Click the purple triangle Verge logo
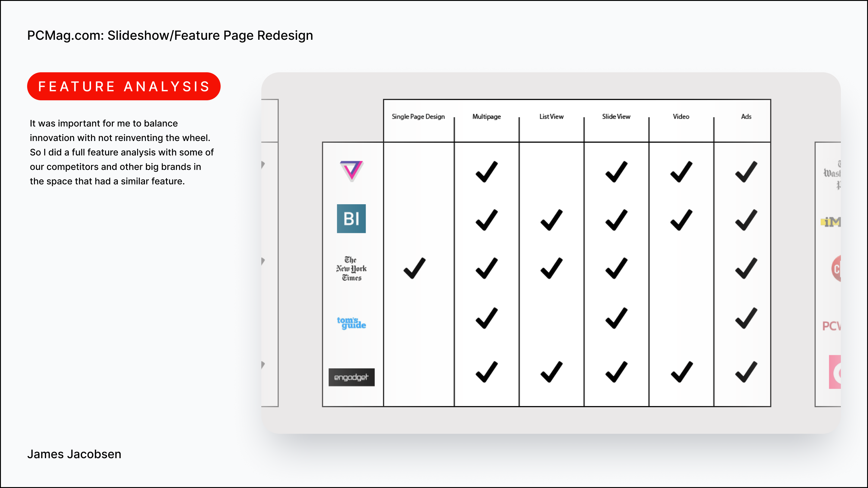The height and width of the screenshot is (488, 868). coord(351,170)
